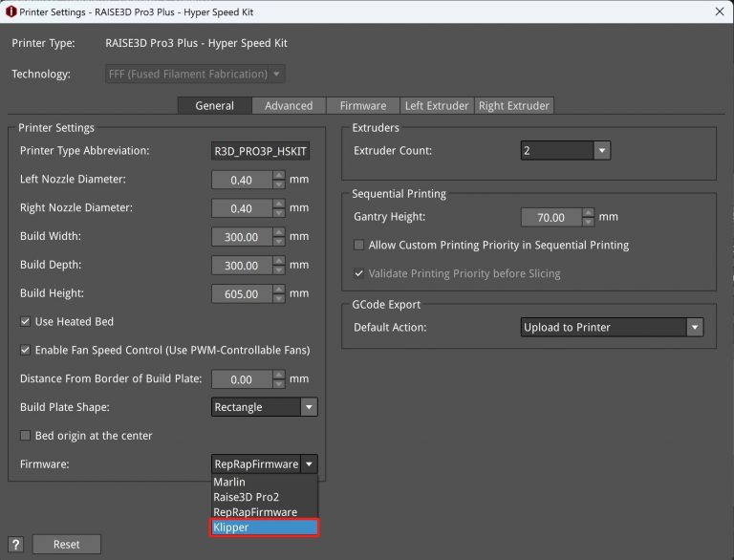
Task: Open the Extruder Count dropdown
Action: [x=566, y=151]
